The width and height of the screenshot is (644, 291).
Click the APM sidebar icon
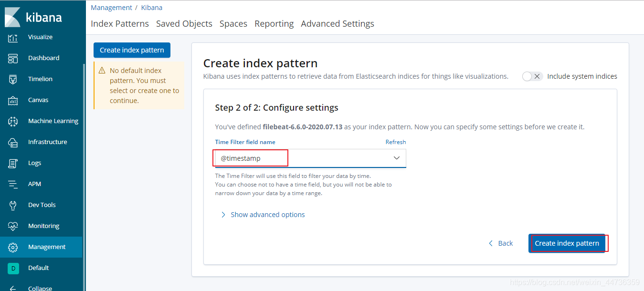coord(13,184)
